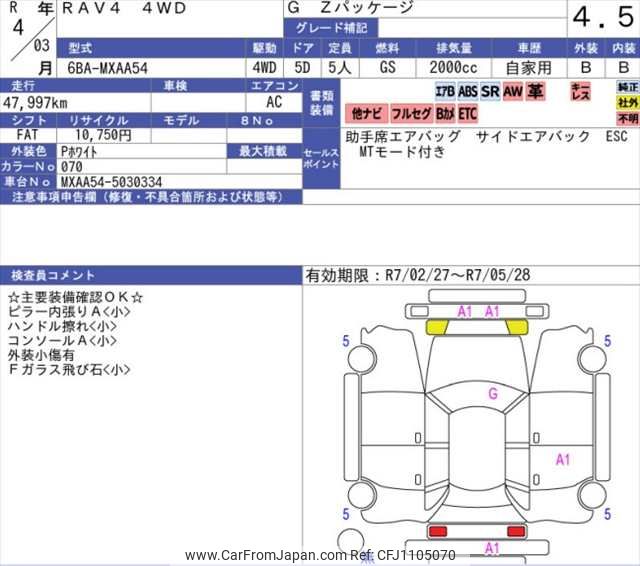Click the 外装小傷有 comment
This screenshot has height=566, width=640.
pos(41,355)
